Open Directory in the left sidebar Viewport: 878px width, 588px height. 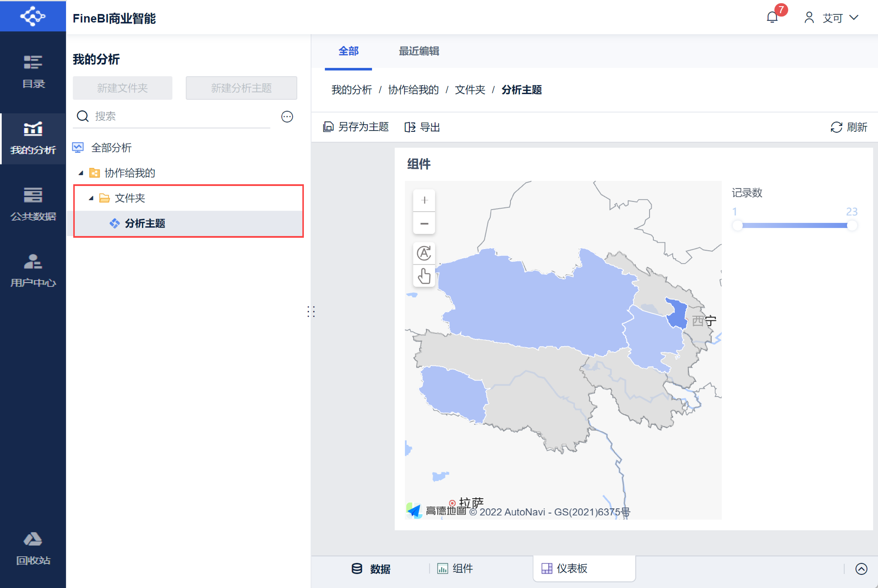33,72
